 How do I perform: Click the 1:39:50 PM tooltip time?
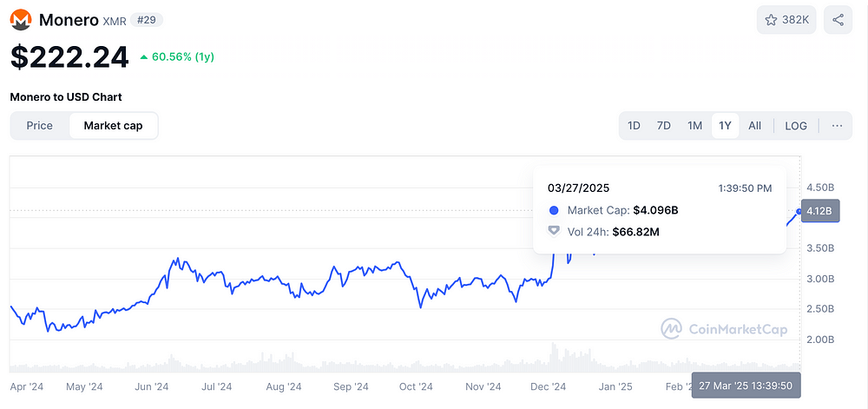pyautogui.click(x=743, y=188)
